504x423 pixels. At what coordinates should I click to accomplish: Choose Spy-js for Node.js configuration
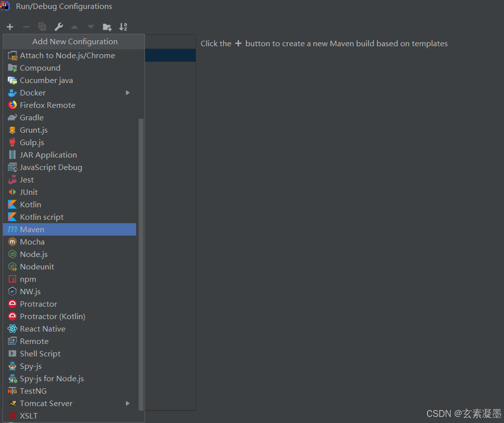(x=70, y=379)
